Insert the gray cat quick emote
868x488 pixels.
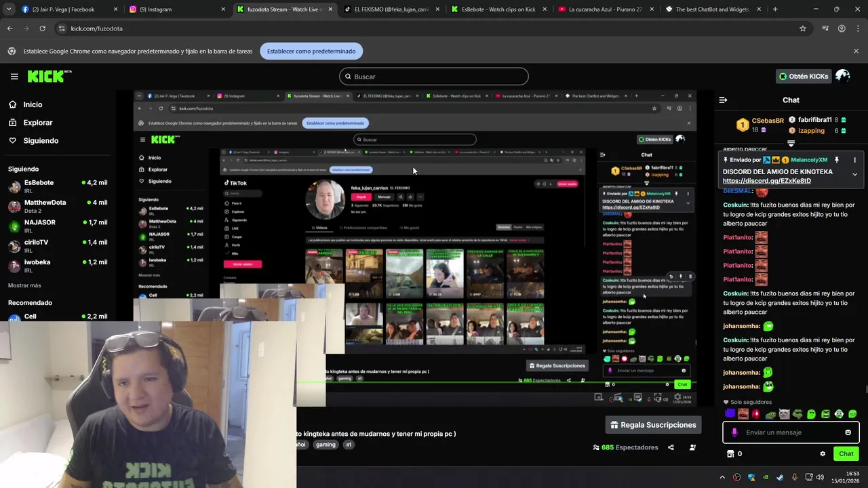click(x=784, y=413)
